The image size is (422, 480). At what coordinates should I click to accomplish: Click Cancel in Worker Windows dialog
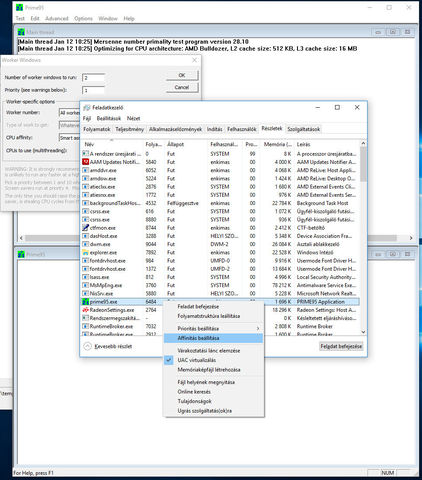(182, 87)
